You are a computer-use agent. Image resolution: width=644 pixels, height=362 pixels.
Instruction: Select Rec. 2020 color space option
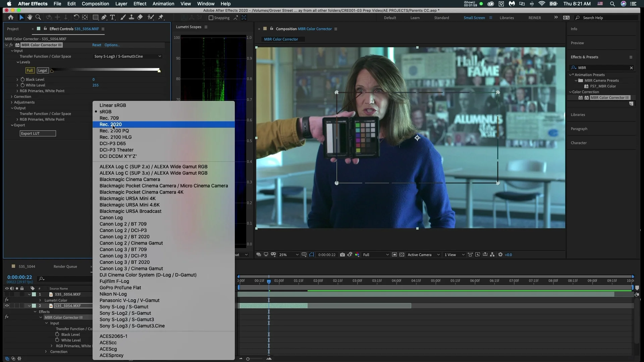click(x=111, y=124)
